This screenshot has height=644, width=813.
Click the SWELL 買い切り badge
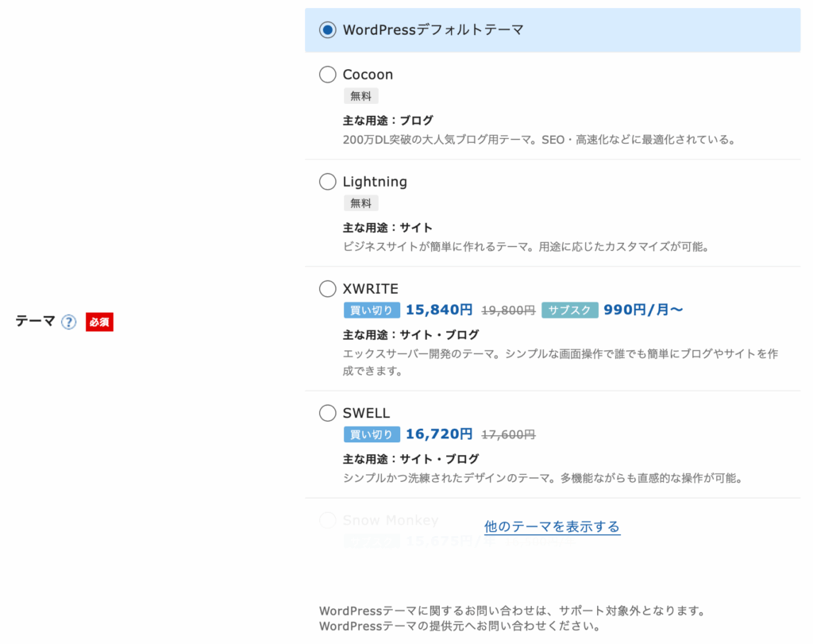(x=372, y=434)
